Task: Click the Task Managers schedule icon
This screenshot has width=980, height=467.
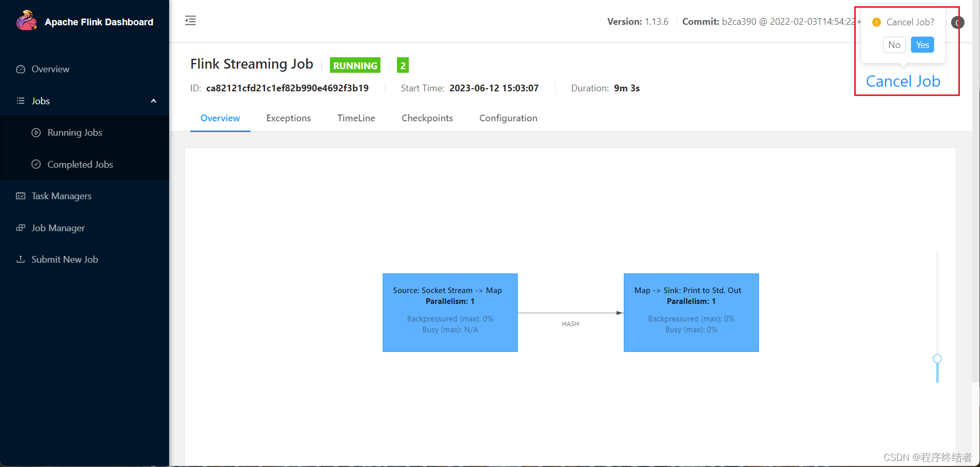Action: click(21, 196)
